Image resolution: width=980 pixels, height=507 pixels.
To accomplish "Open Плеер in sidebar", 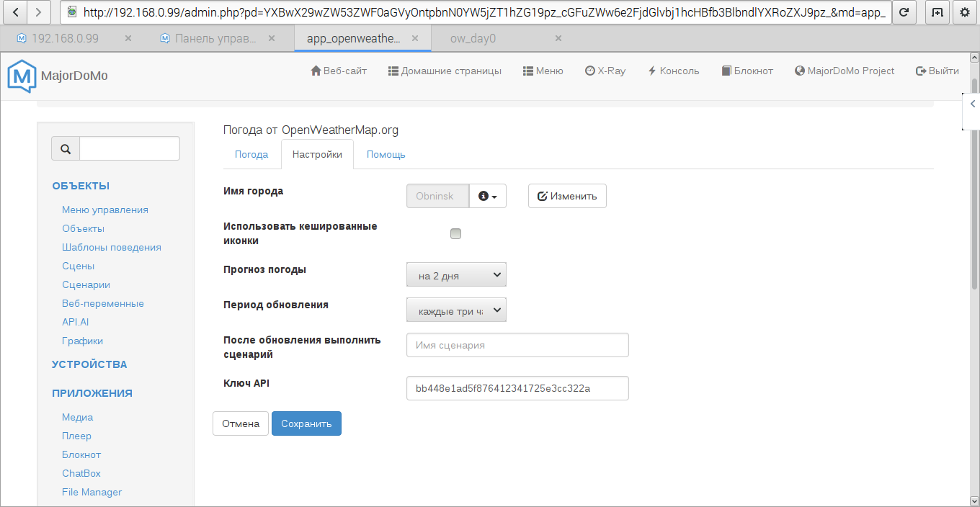I will tap(76, 436).
